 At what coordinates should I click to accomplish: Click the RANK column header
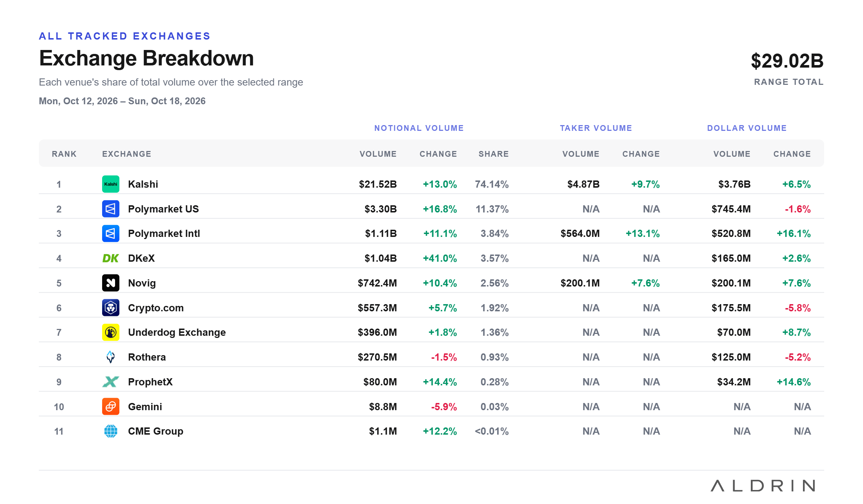click(x=64, y=154)
